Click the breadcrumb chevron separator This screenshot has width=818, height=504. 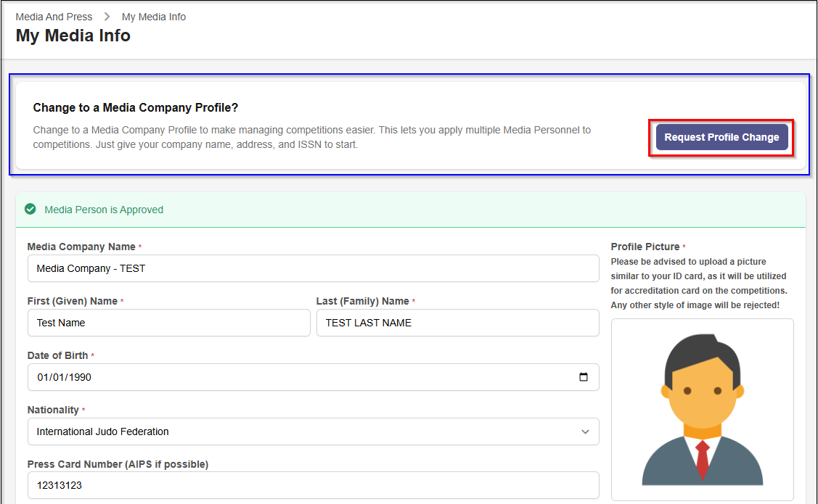coord(107,17)
